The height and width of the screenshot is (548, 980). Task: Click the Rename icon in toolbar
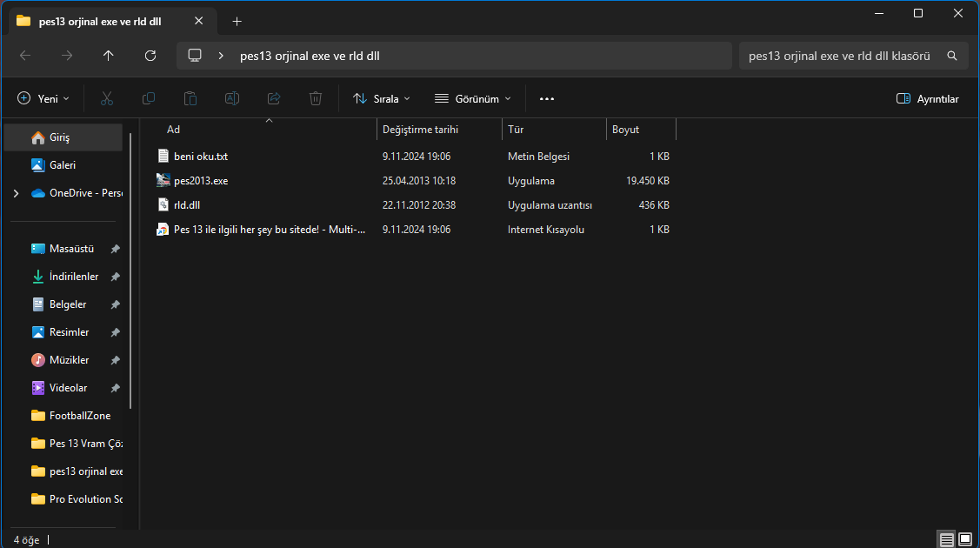click(232, 99)
